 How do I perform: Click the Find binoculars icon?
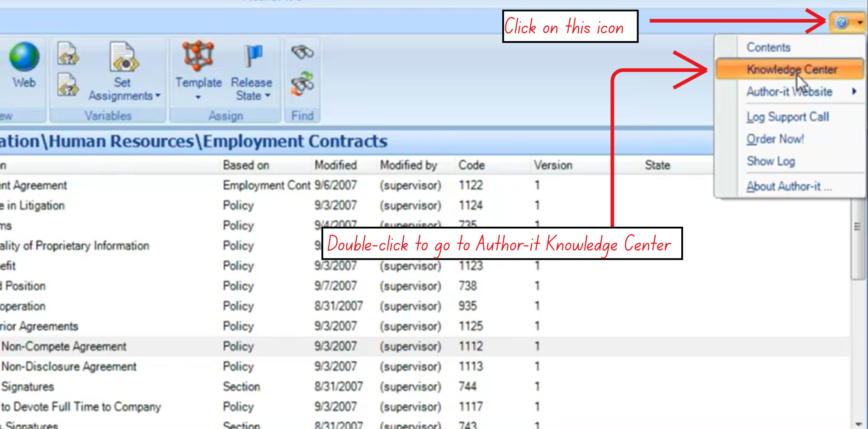[x=302, y=52]
